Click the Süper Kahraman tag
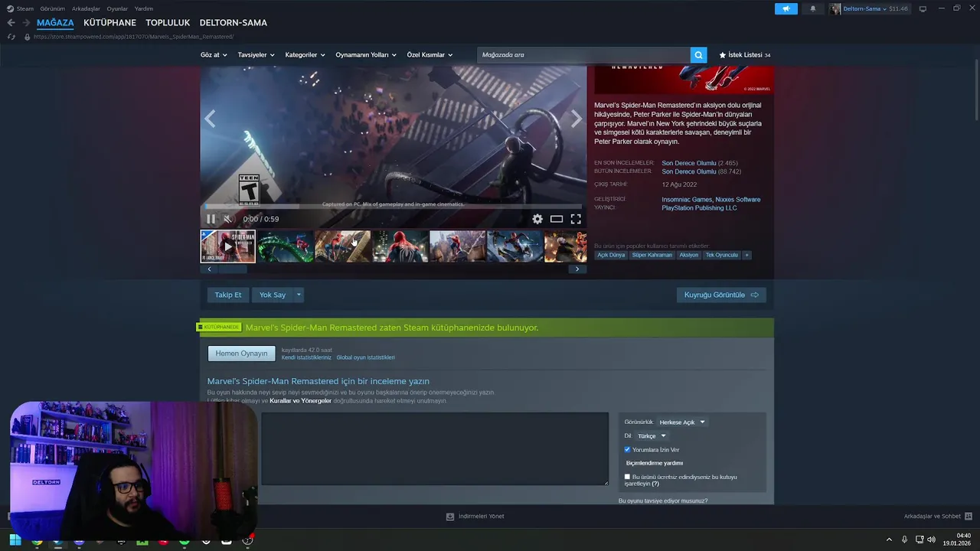The image size is (980, 551). pos(652,255)
